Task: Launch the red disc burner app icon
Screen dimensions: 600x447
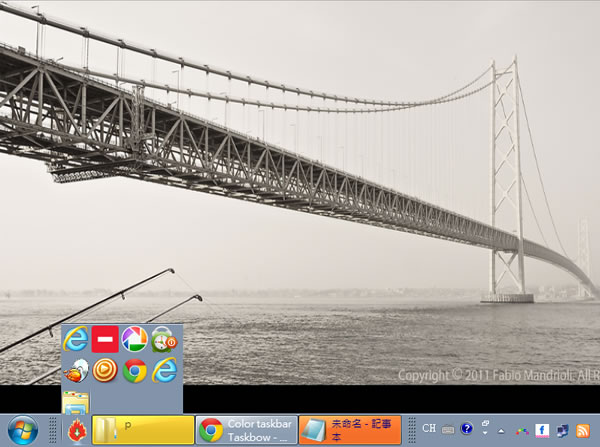Action: pos(76,370)
